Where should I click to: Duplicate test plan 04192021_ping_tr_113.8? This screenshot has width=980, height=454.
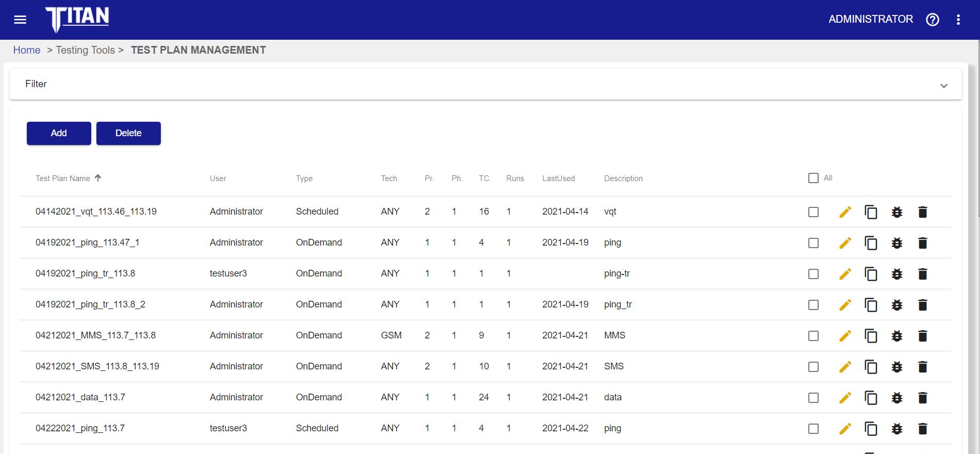click(x=871, y=274)
